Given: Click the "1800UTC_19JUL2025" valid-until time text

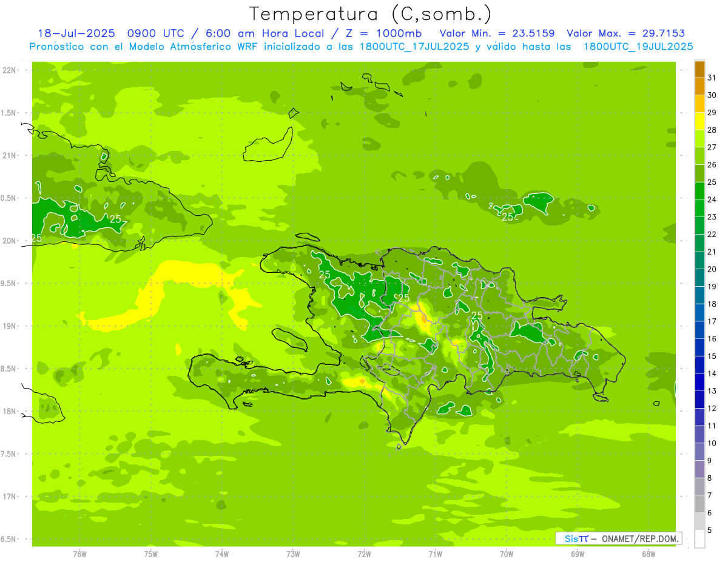Looking at the screenshot, I should click(638, 47).
